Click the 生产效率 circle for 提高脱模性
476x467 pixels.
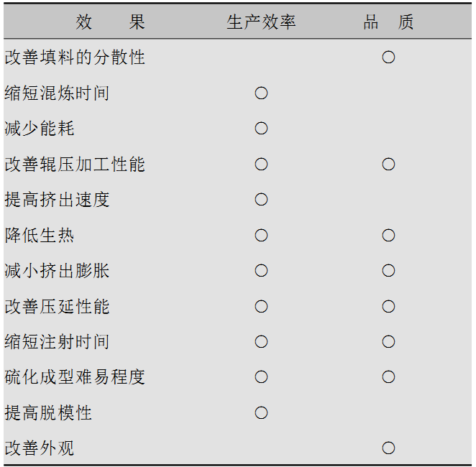(x=261, y=412)
